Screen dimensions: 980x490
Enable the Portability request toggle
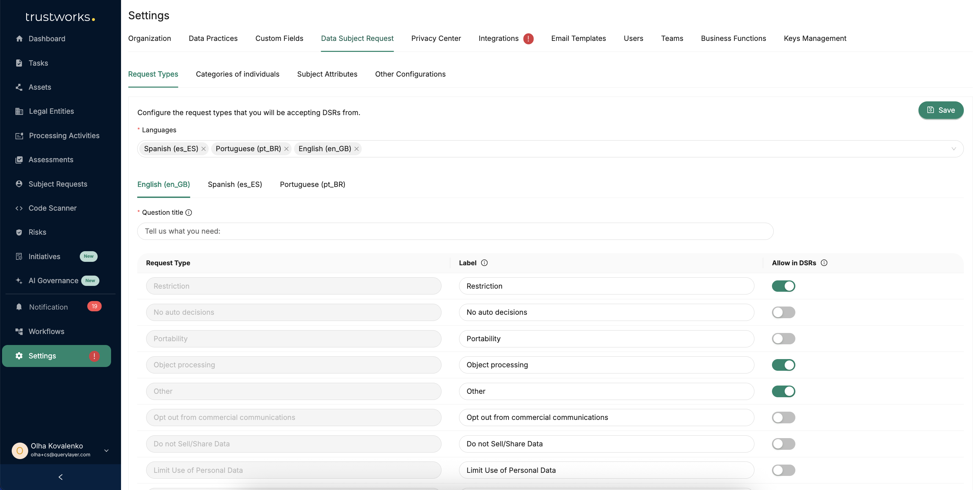click(783, 339)
